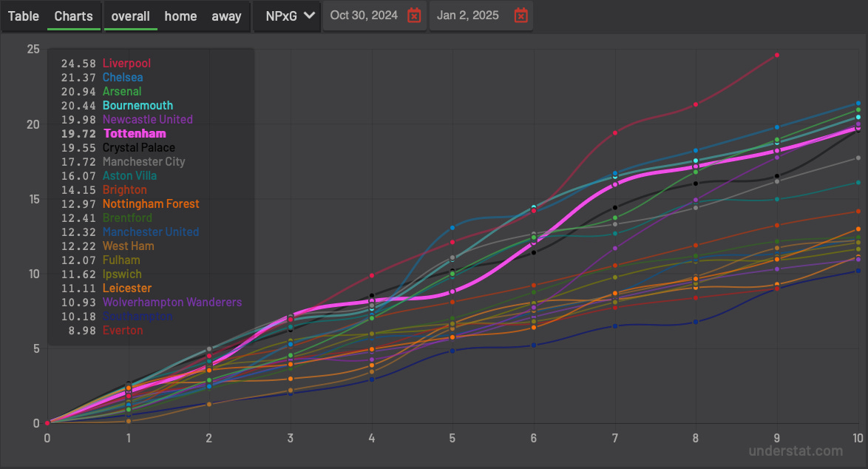Click Aston Villa's teal point at match 10
The width and height of the screenshot is (868, 469).
click(858, 183)
